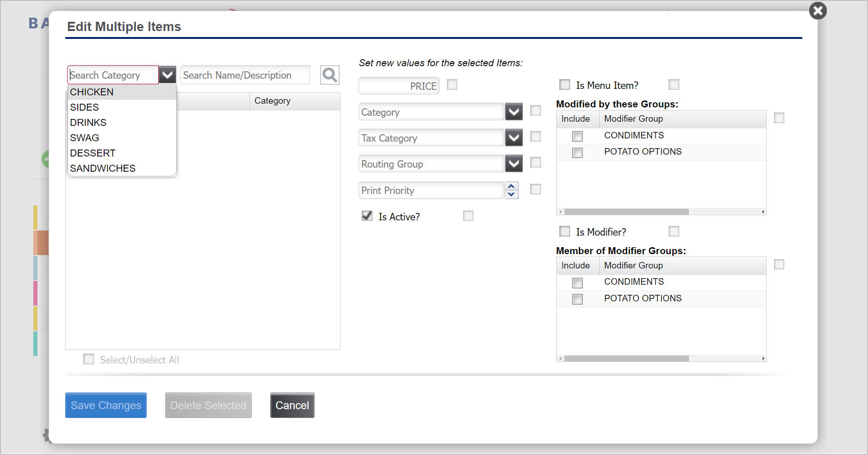
Task: Focus the Search Category input
Action: point(113,75)
